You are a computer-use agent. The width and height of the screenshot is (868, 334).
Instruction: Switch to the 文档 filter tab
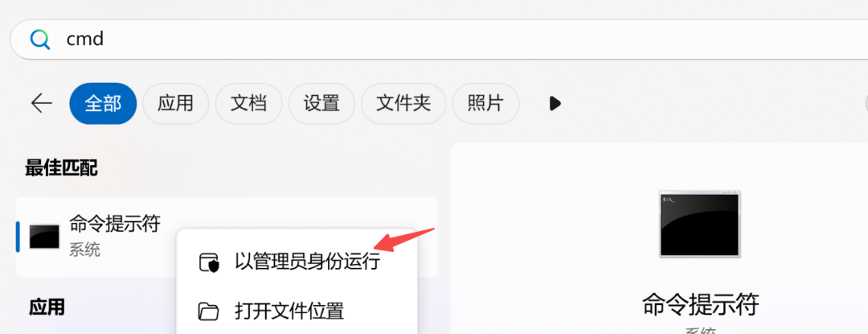[248, 104]
